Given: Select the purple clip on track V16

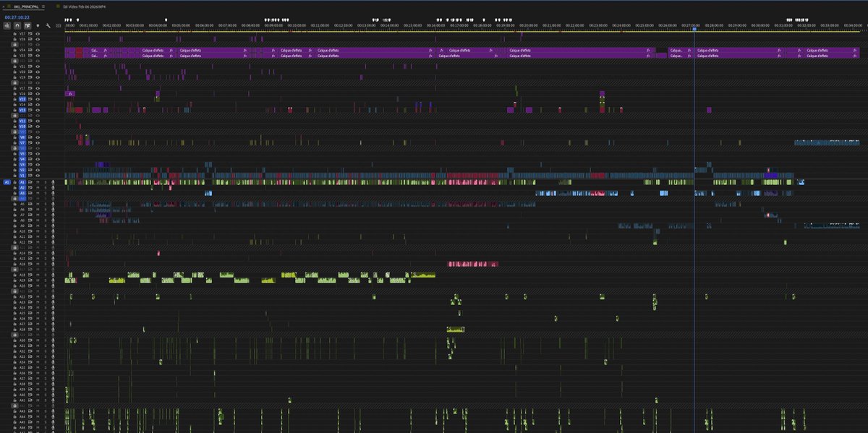Looking at the screenshot, I should [x=70, y=93].
